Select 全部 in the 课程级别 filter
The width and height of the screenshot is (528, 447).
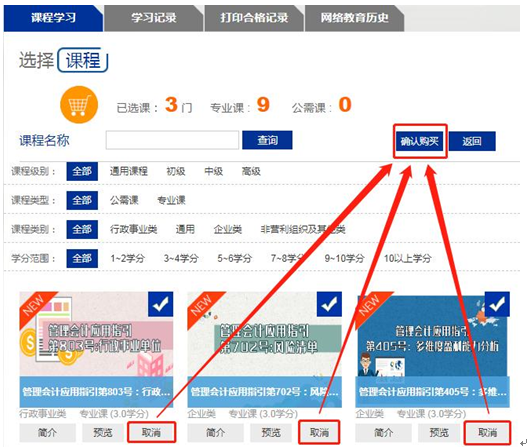82,171
